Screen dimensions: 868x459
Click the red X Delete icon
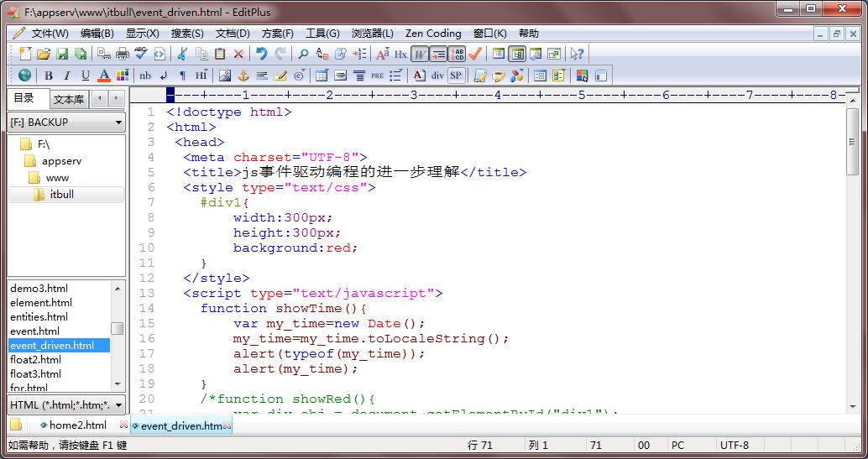[x=238, y=54]
